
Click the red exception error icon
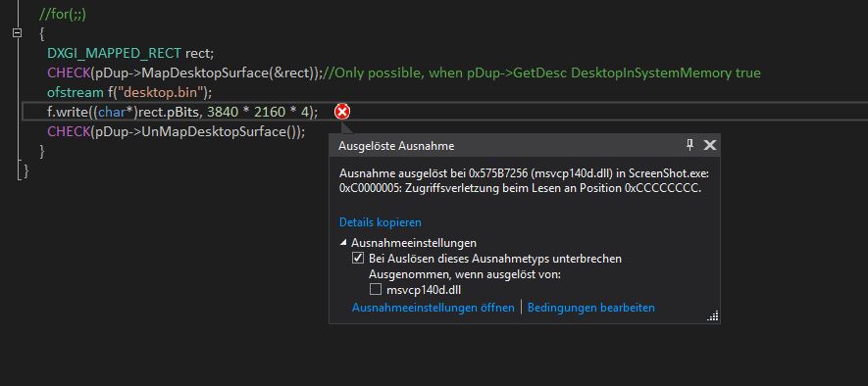[342, 113]
